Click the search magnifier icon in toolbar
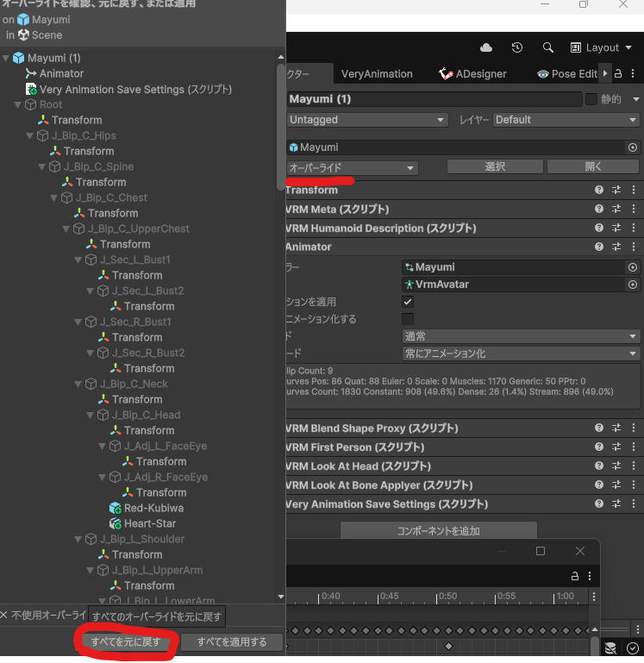This screenshot has height=663, width=644. [x=547, y=47]
